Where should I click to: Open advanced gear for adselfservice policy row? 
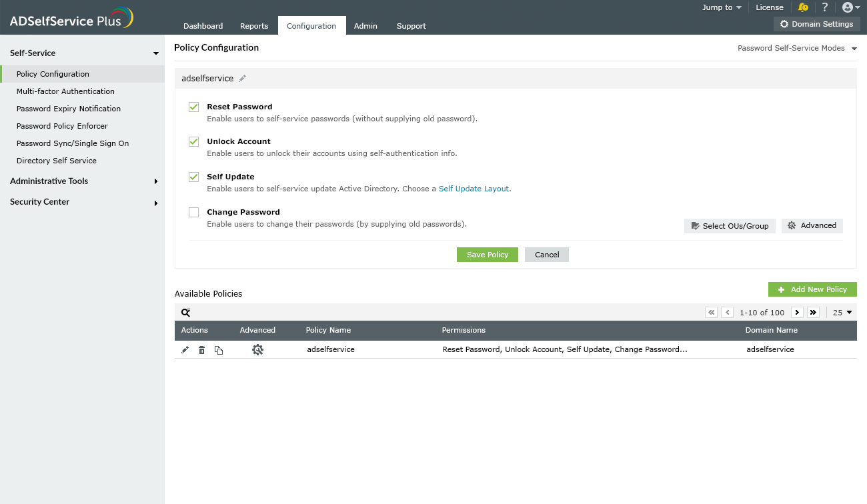[x=257, y=349]
